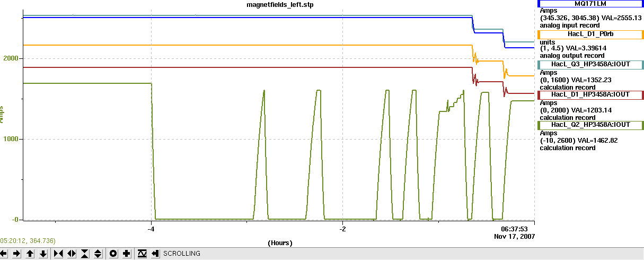Click the plus crosshair icon in toolbar
This screenshot has width=644, height=260.
126,254
